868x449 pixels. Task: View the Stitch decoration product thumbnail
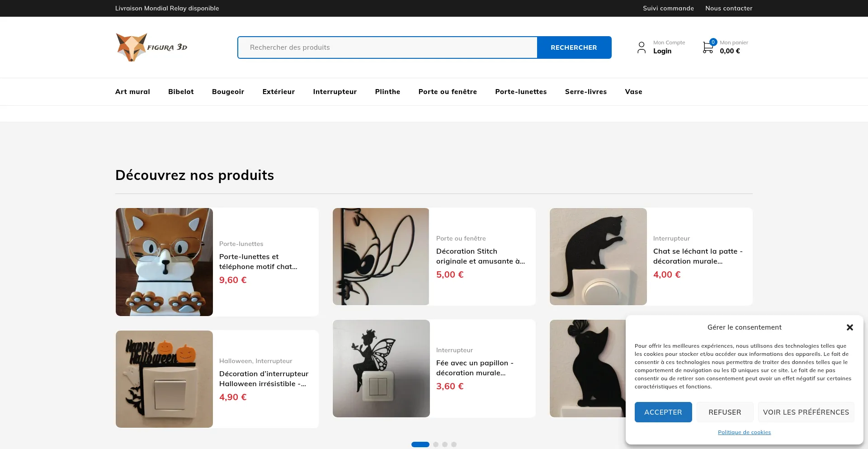pyautogui.click(x=381, y=256)
